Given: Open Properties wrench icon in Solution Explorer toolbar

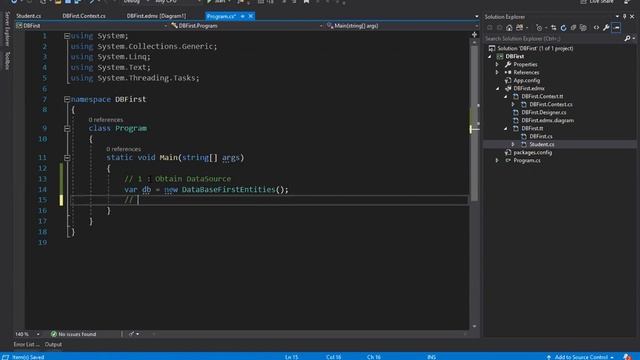Looking at the screenshot, I should pos(606,28).
